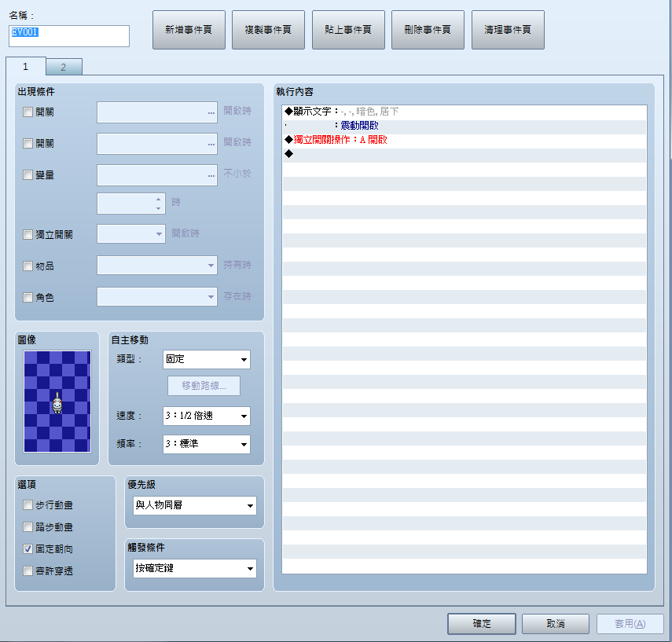Uncheck the 固定朝向 option

[28, 549]
